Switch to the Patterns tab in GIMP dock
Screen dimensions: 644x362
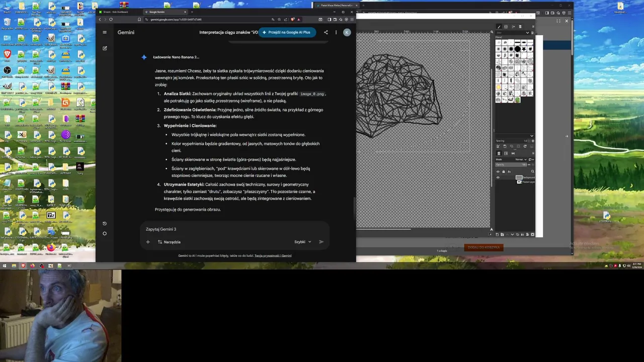(506, 27)
